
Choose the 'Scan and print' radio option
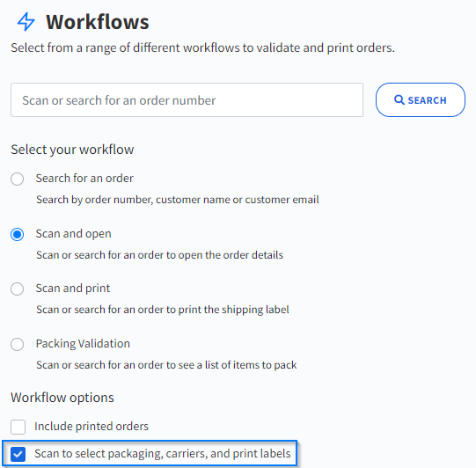click(17, 289)
